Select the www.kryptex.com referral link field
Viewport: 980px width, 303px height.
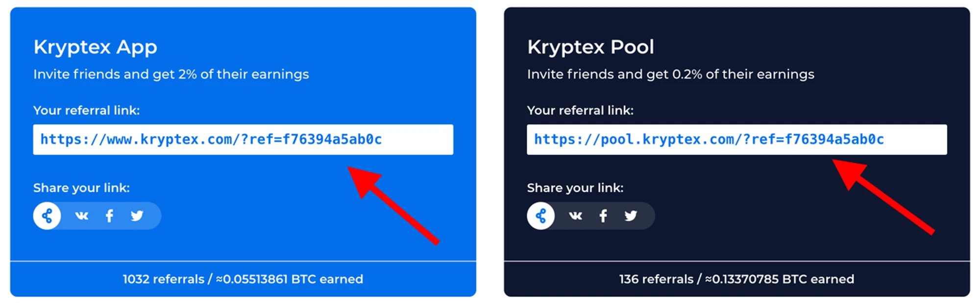pyautogui.click(x=243, y=140)
